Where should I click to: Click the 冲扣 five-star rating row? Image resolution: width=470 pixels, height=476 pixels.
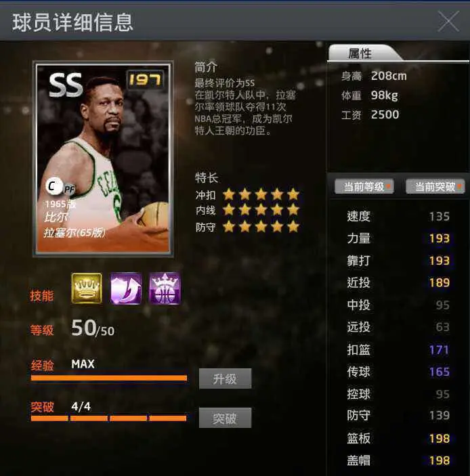point(248,194)
